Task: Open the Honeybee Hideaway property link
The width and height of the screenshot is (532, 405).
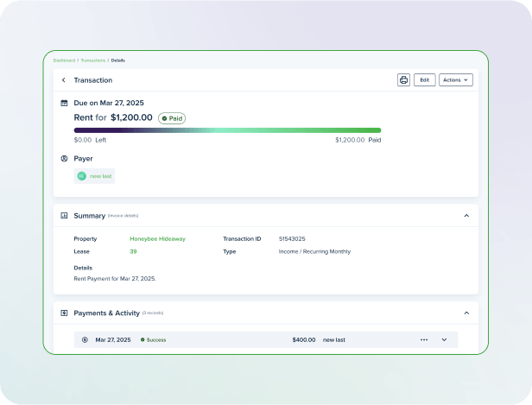Action: [157, 238]
